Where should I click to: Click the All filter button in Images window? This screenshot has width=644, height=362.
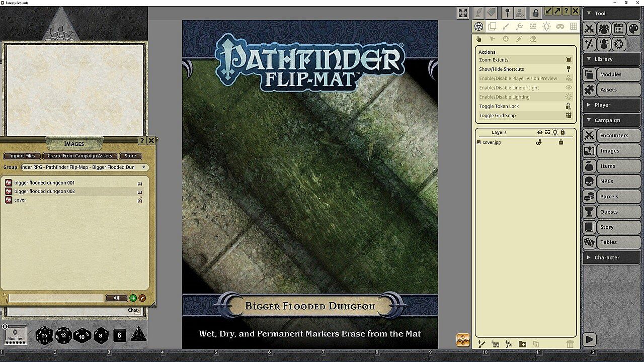click(x=116, y=298)
